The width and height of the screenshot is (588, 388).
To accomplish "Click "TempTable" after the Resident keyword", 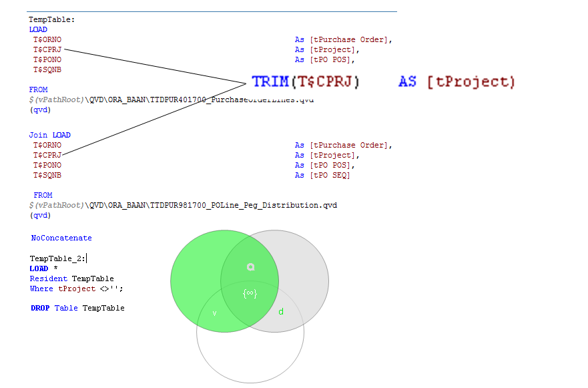I will [93, 278].
